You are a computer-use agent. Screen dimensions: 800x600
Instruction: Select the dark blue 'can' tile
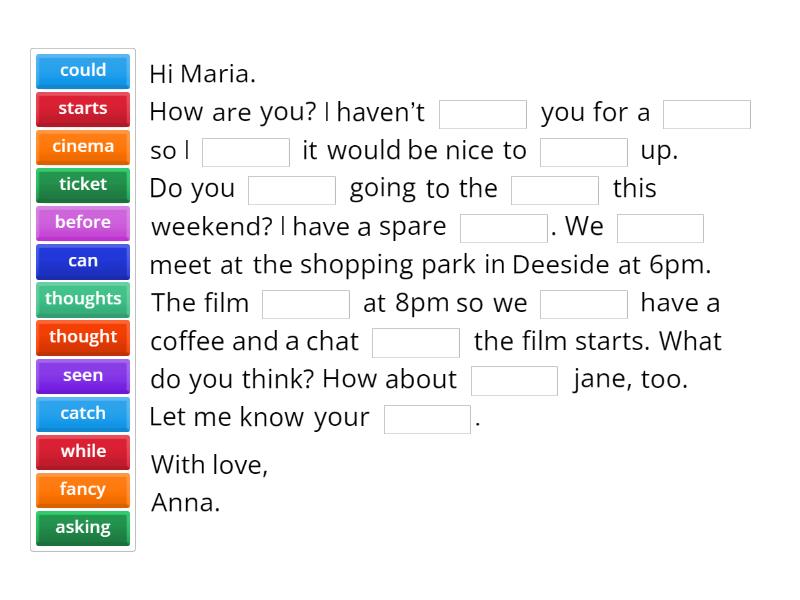click(83, 261)
